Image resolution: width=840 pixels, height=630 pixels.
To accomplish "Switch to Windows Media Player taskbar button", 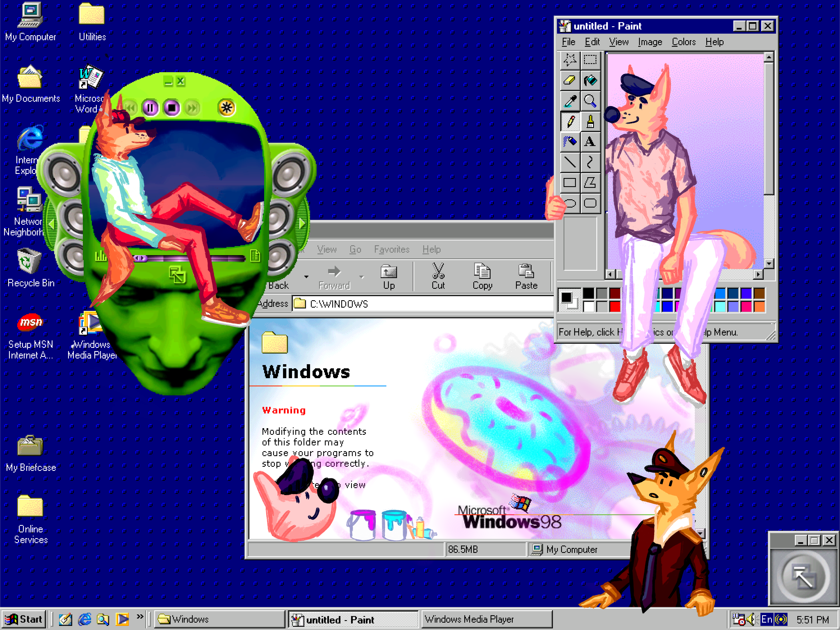I will click(x=486, y=619).
